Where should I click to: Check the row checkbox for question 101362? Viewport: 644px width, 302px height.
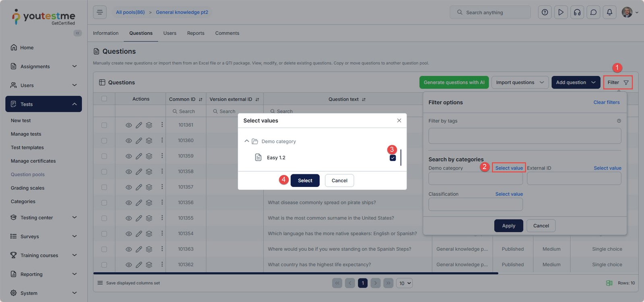(104, 265)
